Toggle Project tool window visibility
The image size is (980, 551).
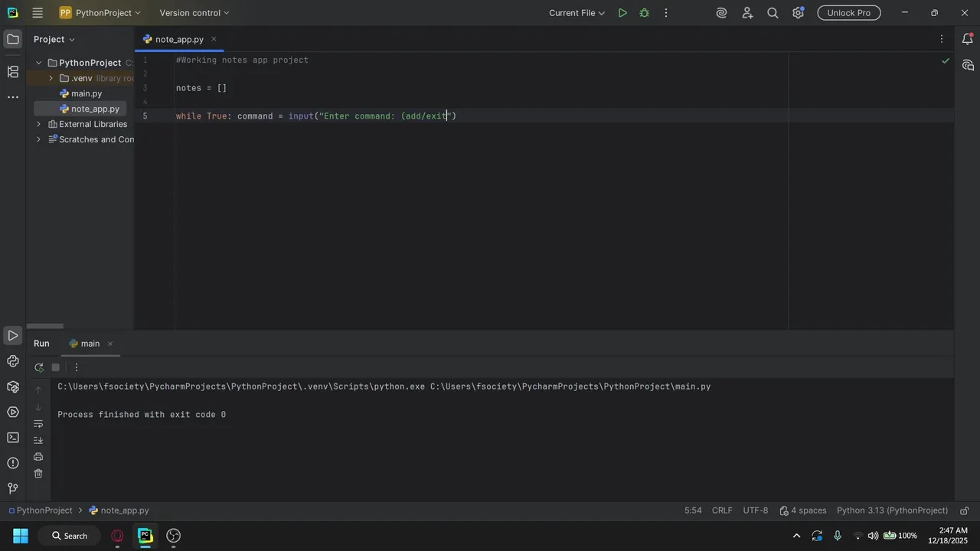13,39
